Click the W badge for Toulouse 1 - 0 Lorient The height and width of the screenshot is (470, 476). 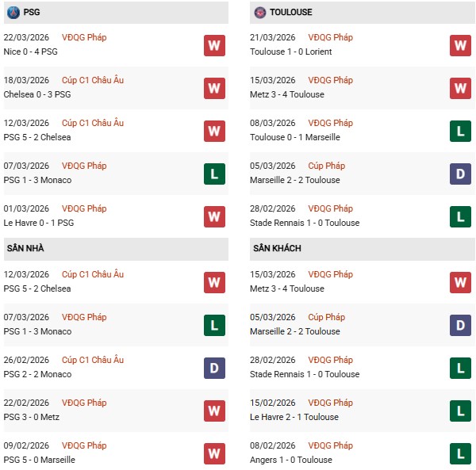click(x=461, y=45)
